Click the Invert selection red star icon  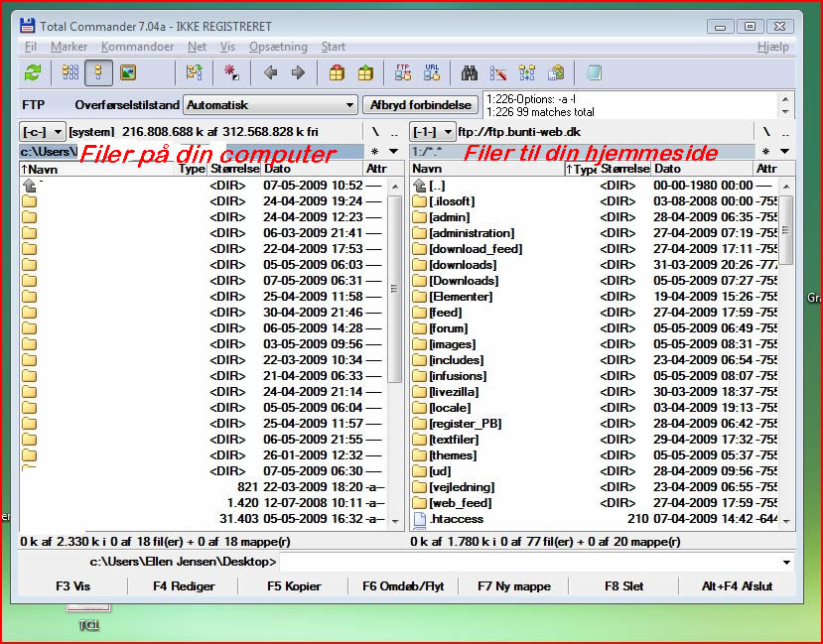[x=231, y=72]
